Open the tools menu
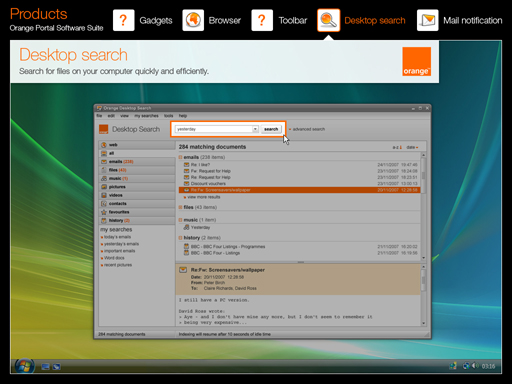Image resolution: width=512 pixels, height=384 pixels. (169, 116)
